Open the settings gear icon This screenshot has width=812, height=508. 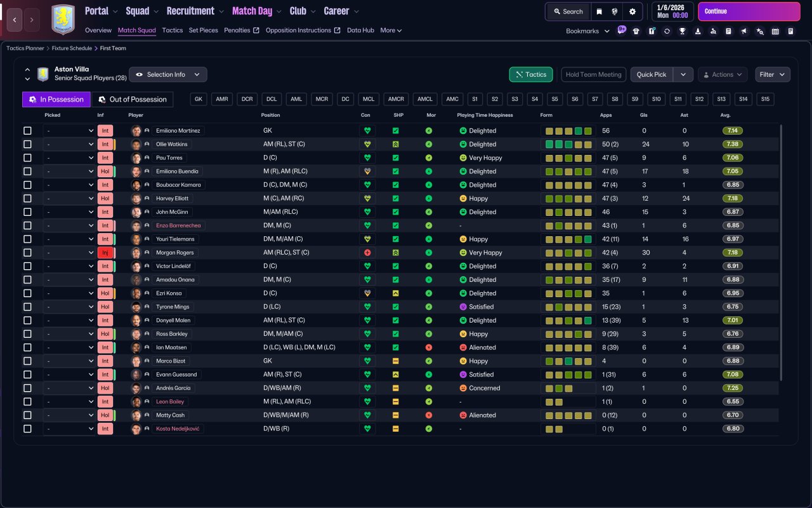pyautogui.click(x=632, y=11)
